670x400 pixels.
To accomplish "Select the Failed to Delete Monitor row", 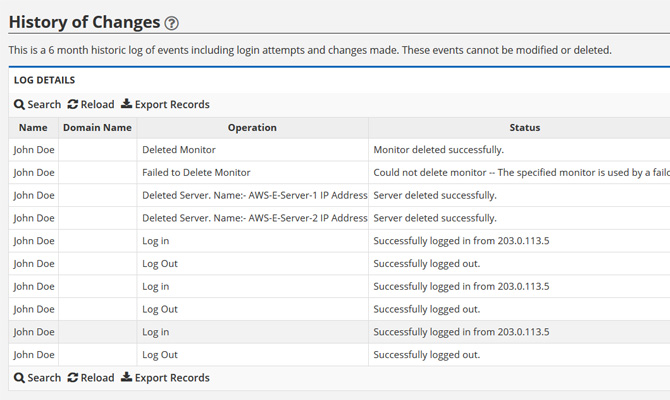I will tap(196, 173).
